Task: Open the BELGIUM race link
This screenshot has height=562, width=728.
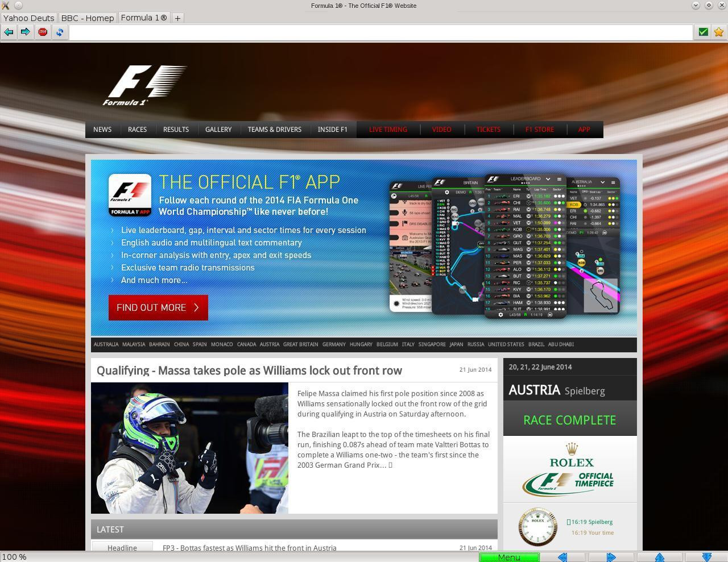Action: click(x=387, y=344)
